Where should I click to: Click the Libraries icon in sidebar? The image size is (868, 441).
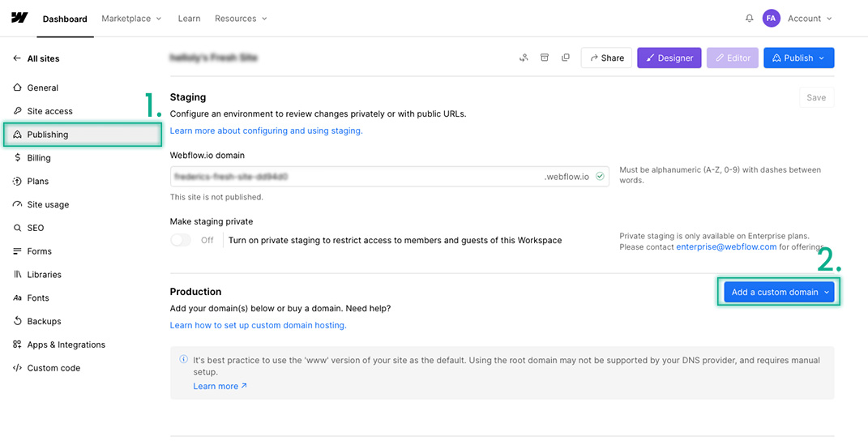click(x=16, y=274)
